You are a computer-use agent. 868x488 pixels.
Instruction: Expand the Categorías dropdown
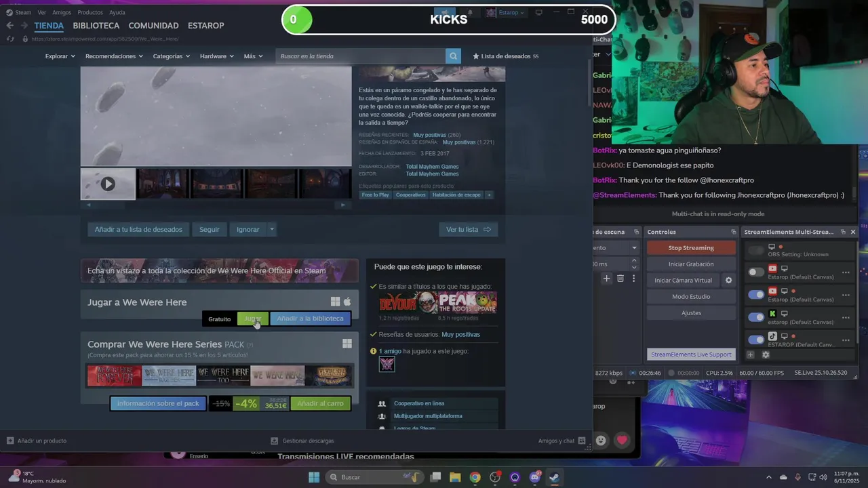click(x=172, y=56)
